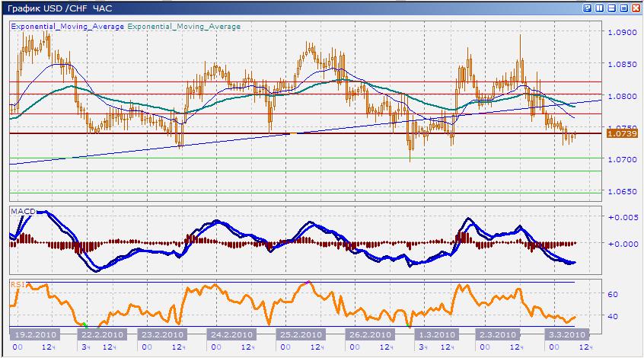The width and height of the screenshot is (644, 358).
Task: Select the green Exponential_Moving_Average legend label
Action: tap(183, 26)
